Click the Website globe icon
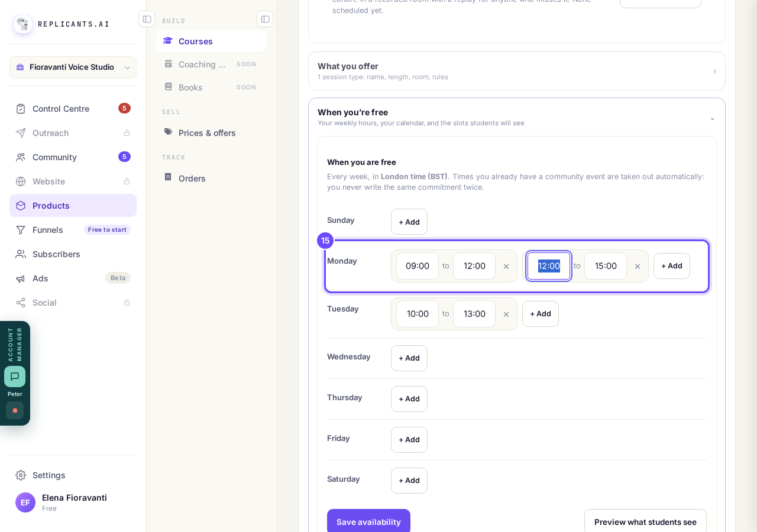Image resolution: width=757 pixels, height=532 pixels. pos(21,181)
